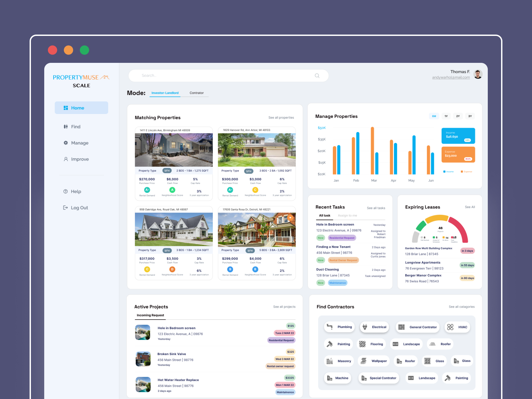532x399 pixels.
Task: Click the search magnifier icon
Action: pyautogui.click(x=317, y=75)
